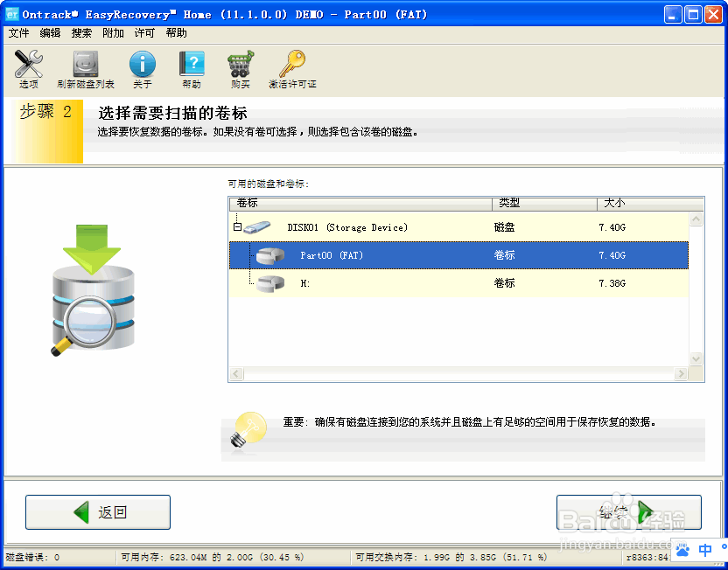Open the 关于 about info icon
Image resolution: width=728 pixels, height=570 pixels.
[142, 64]
